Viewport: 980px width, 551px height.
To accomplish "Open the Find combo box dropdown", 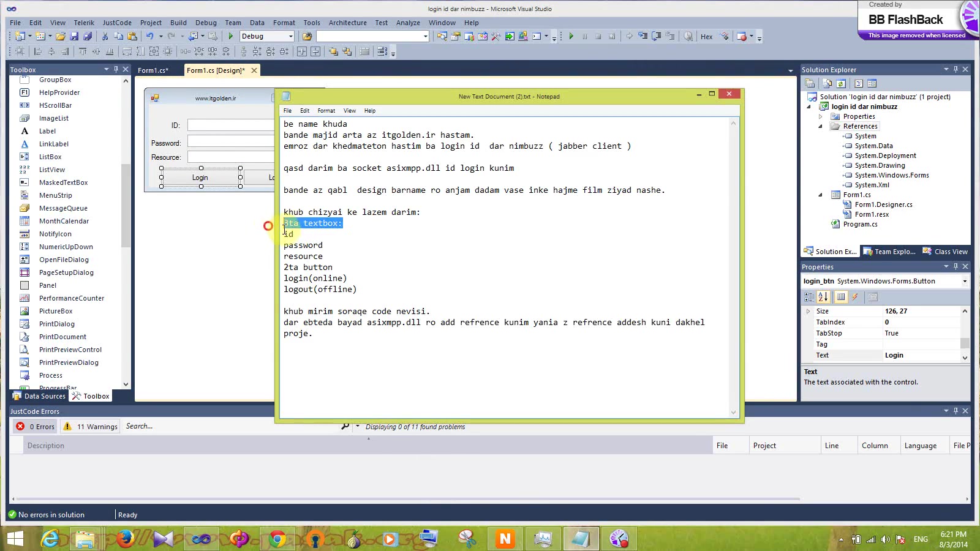I will [425, 37].
